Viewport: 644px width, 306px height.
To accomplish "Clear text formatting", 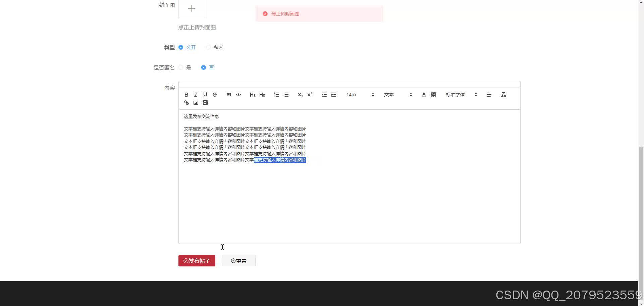I will [503, 95].
